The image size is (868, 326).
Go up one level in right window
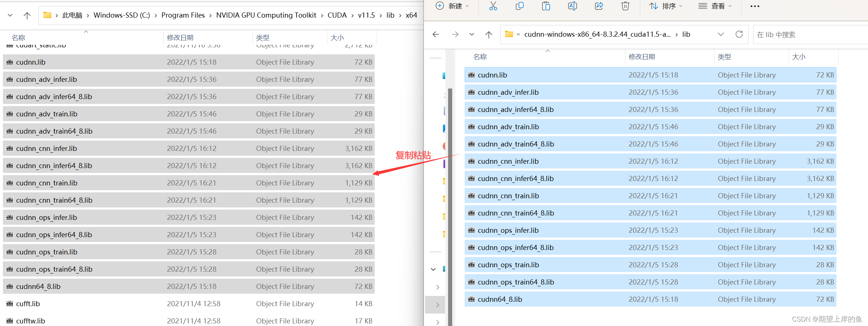pyautogui.click(x=489, y=34)
